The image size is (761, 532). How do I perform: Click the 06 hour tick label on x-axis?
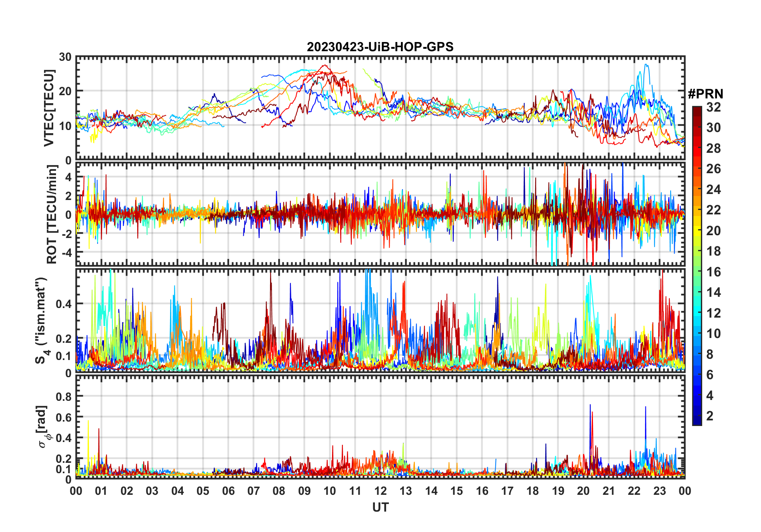pyautogui.click(x=228, y=491)
